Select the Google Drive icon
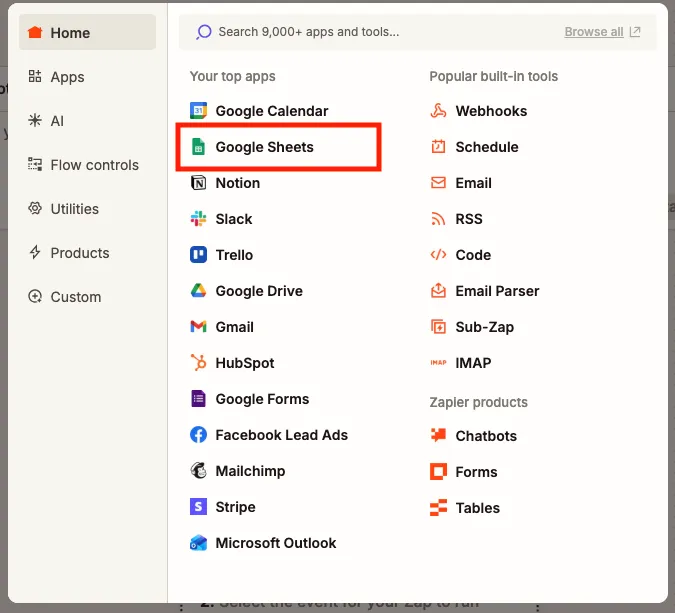 [x=198, y=291]
